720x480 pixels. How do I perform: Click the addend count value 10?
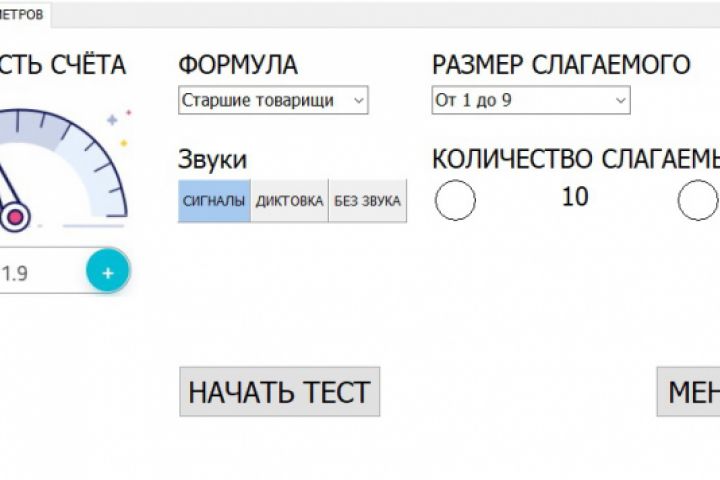coord(575,197)
